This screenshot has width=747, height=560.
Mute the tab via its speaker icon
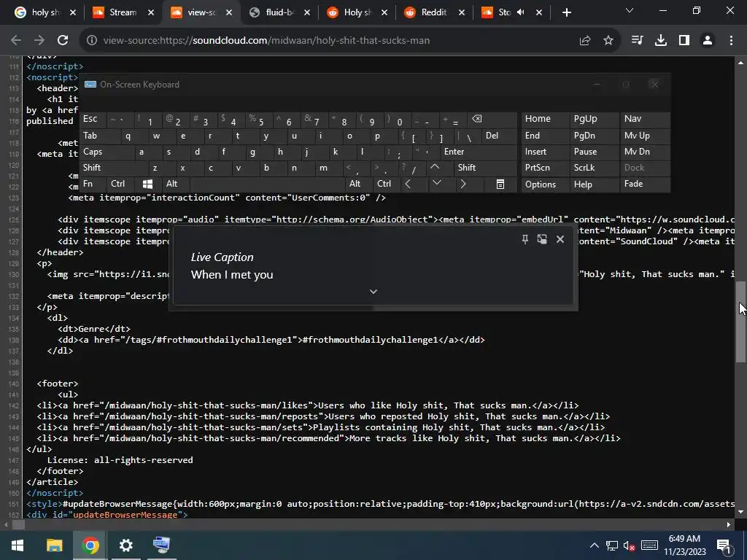pos(521,13)
